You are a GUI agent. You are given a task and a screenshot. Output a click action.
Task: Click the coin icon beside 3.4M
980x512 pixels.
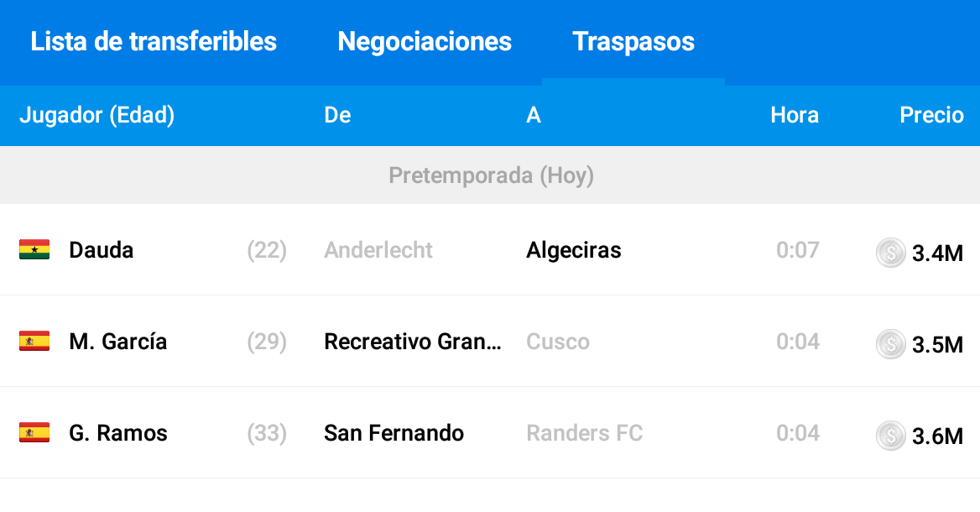890,253
